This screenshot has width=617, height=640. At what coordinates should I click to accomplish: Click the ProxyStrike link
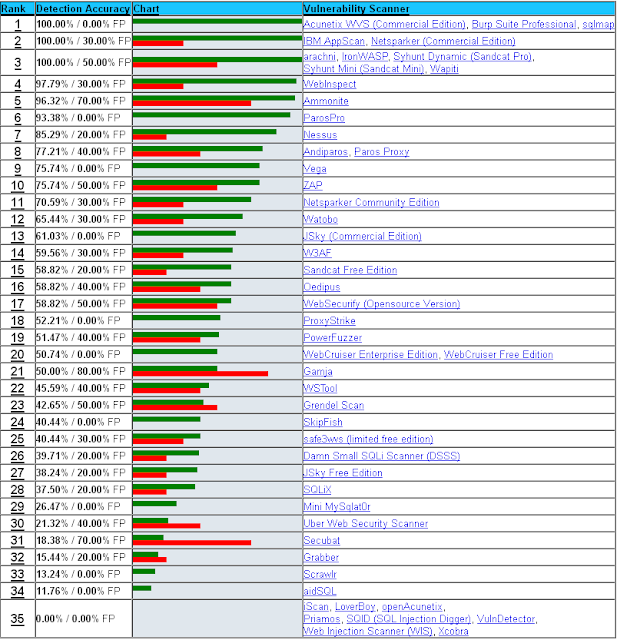point(329,321)
